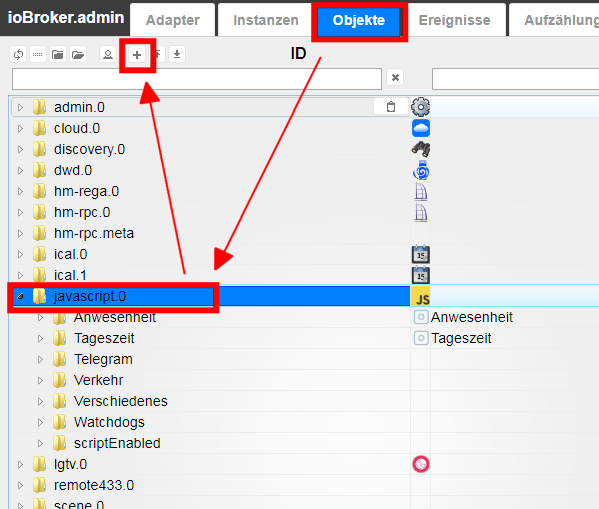Open the Instanzen tab
Screen dimensions: 599x509
(x=266, y=20)
